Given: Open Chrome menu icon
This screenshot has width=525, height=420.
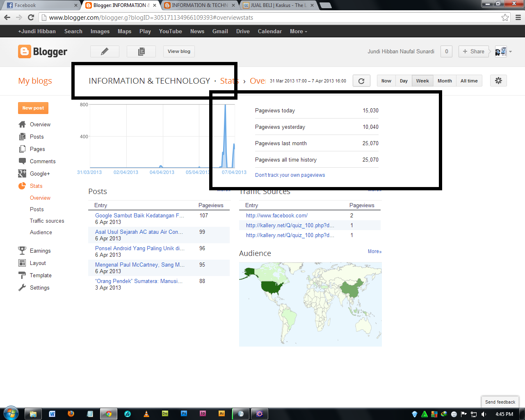Looking at the screenshot, I should click(518, 18).
